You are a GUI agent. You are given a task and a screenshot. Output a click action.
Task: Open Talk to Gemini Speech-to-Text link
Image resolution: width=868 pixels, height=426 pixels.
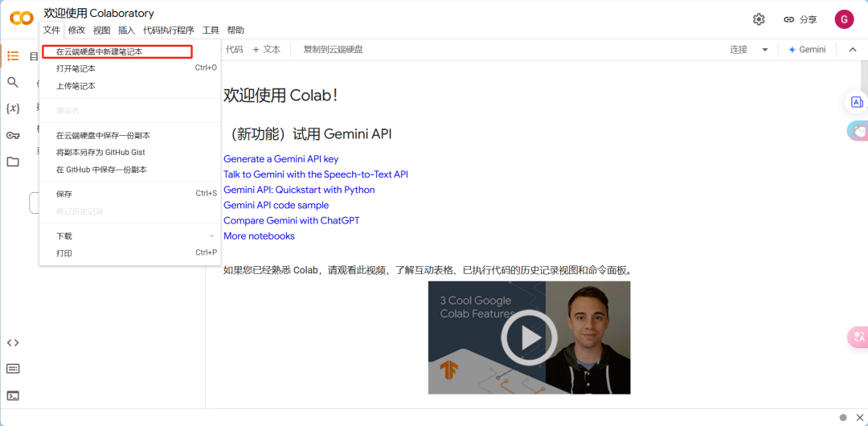pos(316,174)
